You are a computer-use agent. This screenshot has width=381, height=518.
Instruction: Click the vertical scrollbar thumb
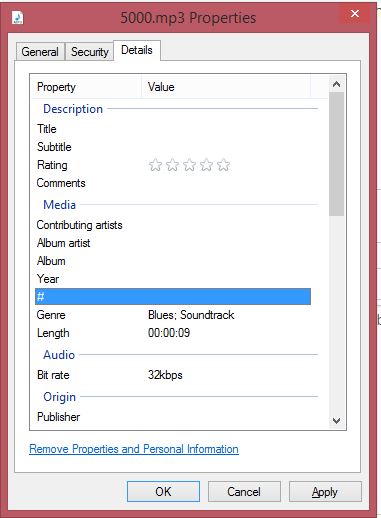coord(336,154)
